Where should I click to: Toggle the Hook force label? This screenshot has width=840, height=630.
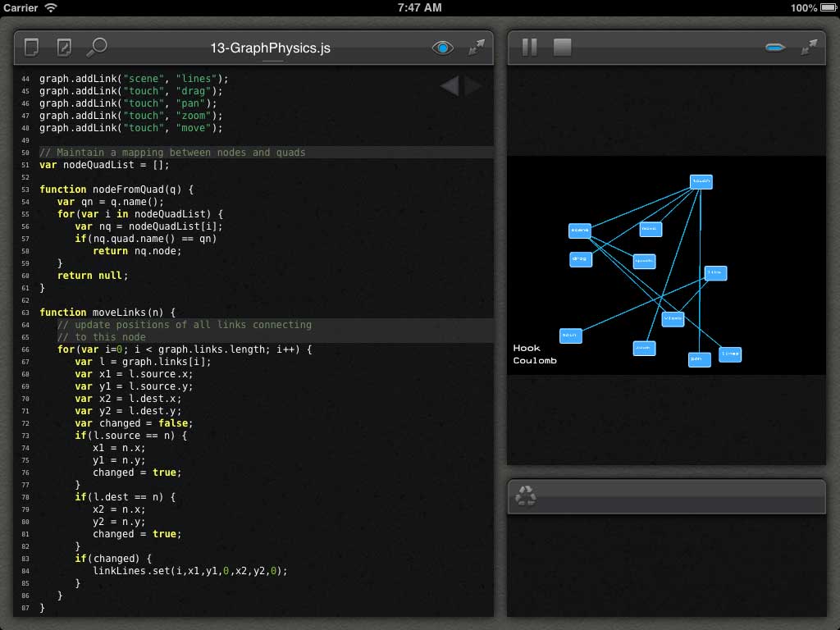pos(527,348)
